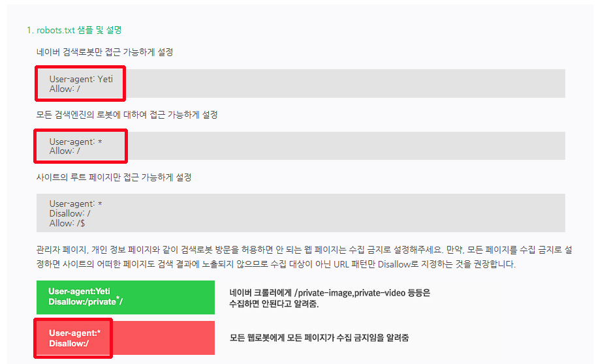
Task: Click the red "User-agent:*" box
Action: click(x=125, y=338)
